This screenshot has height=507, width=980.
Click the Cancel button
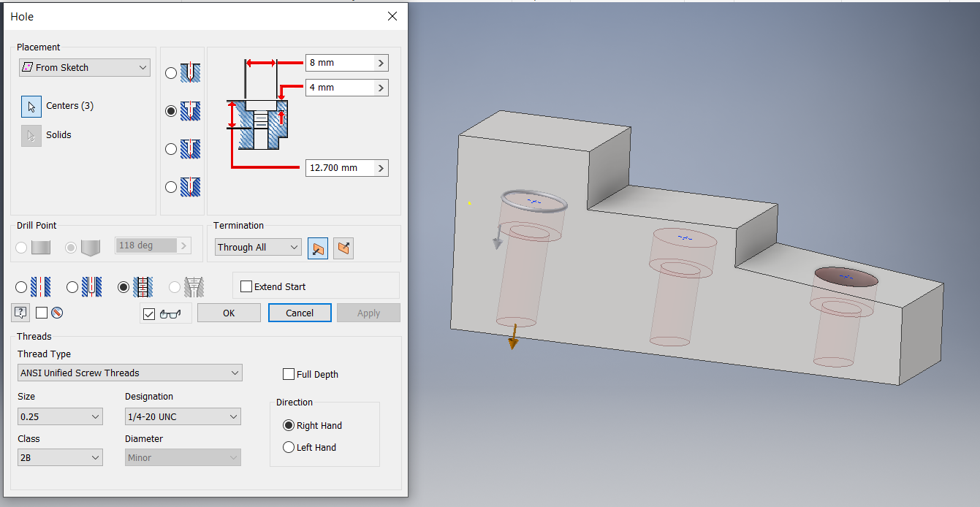pyautogui.click(x=300, y=313)
